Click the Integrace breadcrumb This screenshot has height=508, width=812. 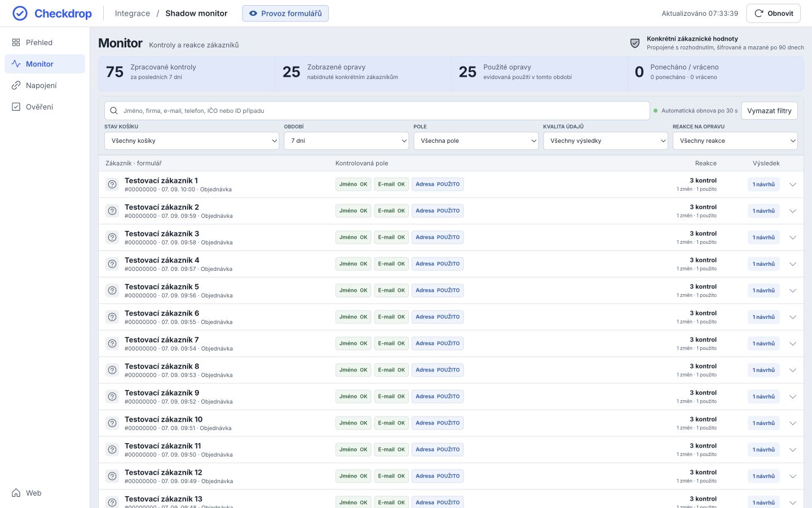pyautogui.click(x=133, y=14)
